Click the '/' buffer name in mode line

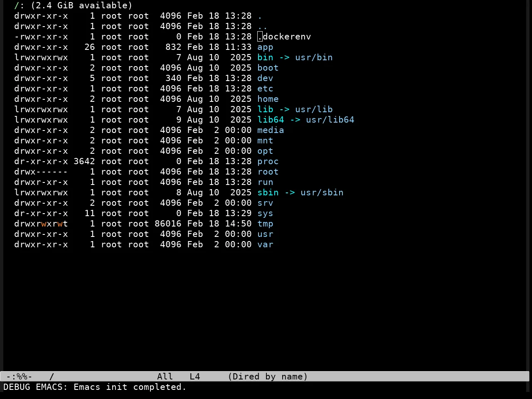pos(52,377)
